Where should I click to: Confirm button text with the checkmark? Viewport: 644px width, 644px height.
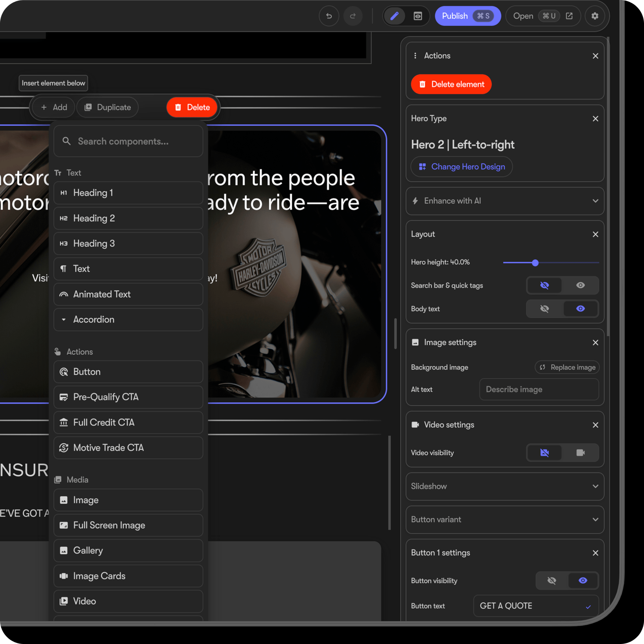(588, 607)
